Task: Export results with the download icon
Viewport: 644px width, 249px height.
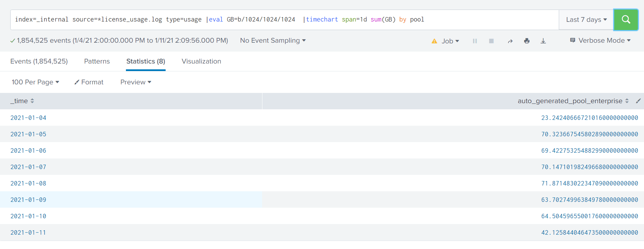Action: coord(543,41)
